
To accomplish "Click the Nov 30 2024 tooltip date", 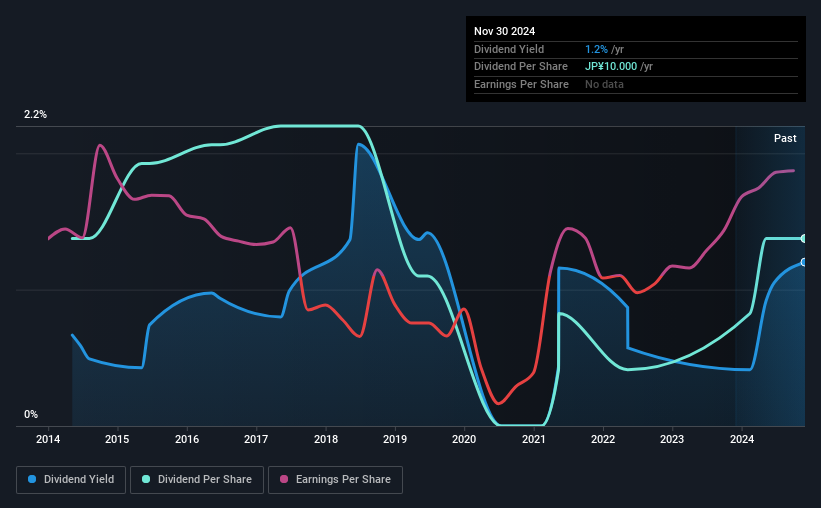I will pos(504,31).
